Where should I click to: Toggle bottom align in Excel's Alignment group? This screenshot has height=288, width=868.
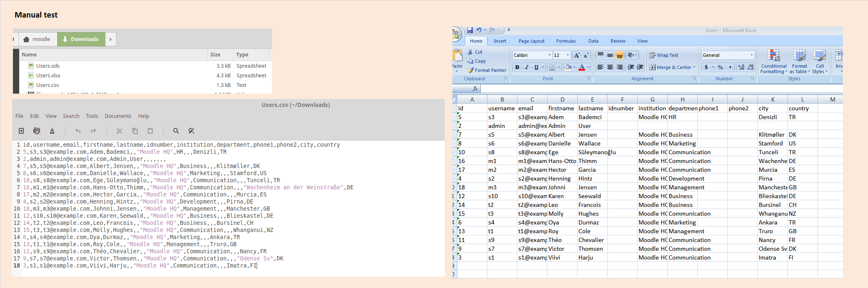pyautogui.click(x=619, y=55)
